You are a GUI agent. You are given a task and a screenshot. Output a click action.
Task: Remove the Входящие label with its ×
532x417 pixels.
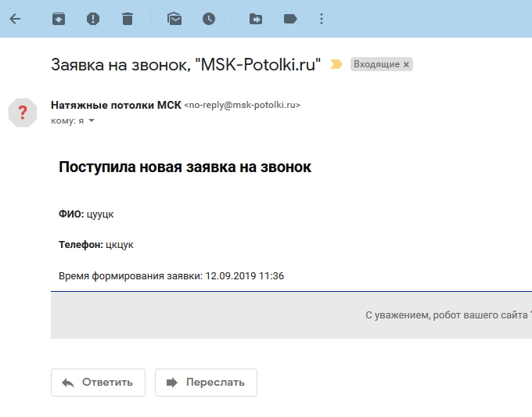(406, 65)
